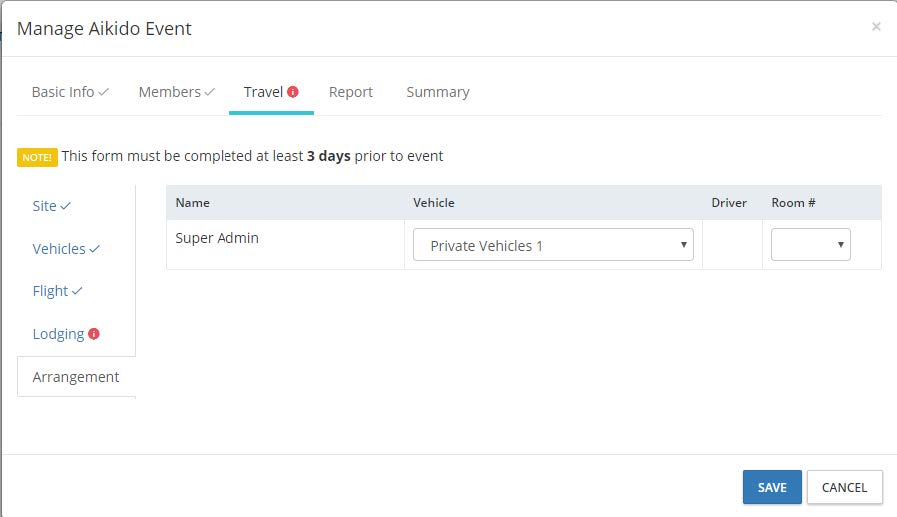Open the Vehicles section
Screen dimensions: 897x517
[66, 249]
